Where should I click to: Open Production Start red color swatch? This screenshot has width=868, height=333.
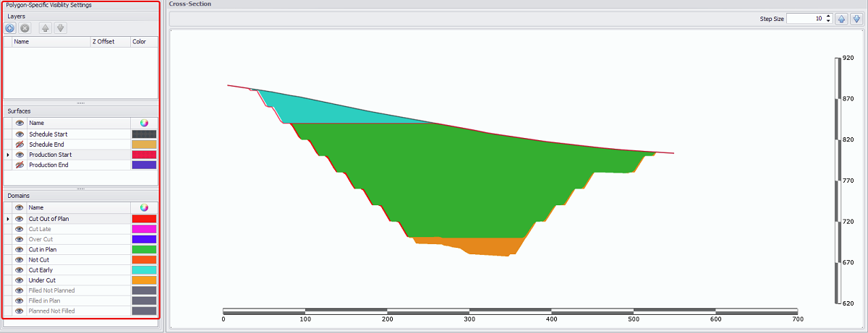tap(144, 155)
